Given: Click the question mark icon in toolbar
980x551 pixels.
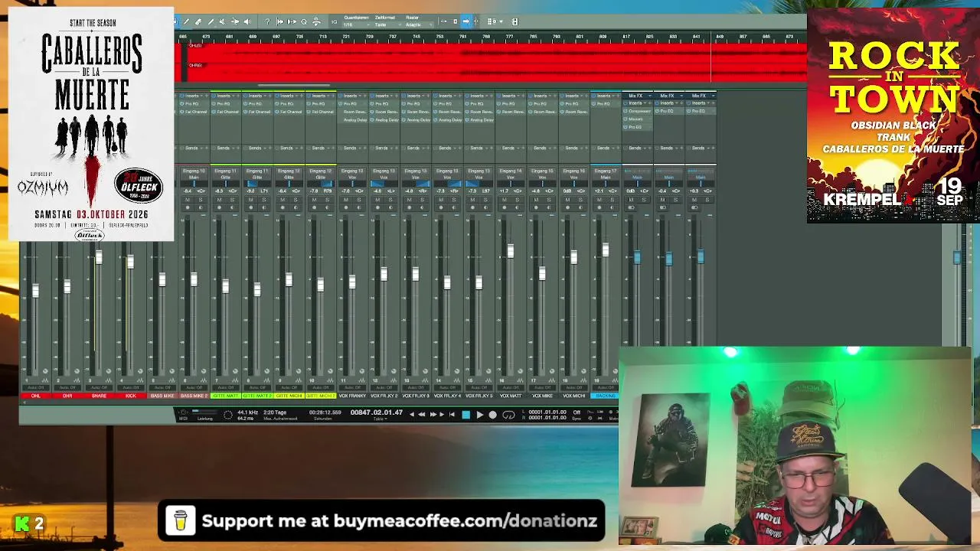Looking at the screenshot, I should (x=268, y=21).
